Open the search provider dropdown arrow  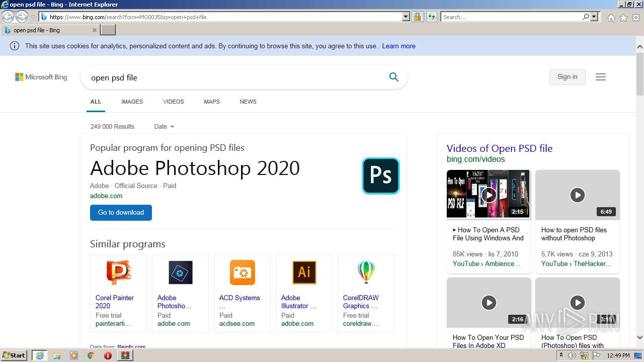(x=594, y=17)
